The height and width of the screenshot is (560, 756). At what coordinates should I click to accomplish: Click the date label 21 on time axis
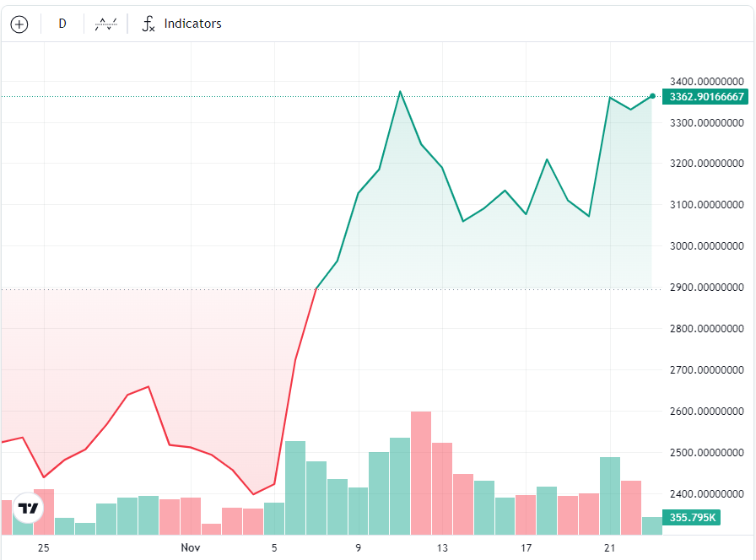pyautogui.click(x=610, y=547)
